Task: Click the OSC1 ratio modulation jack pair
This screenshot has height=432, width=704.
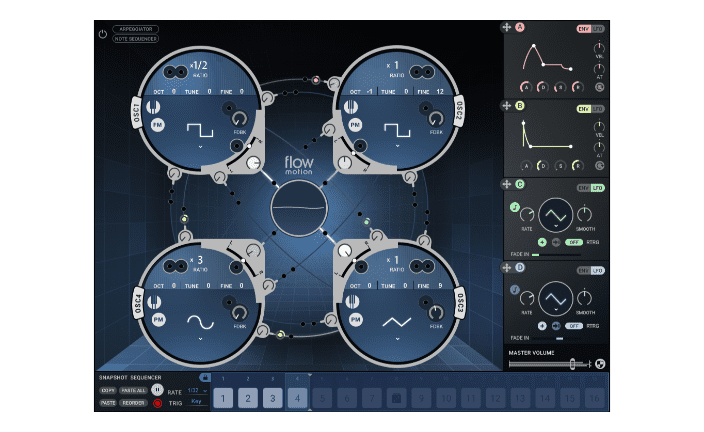Action: (175, 72)
